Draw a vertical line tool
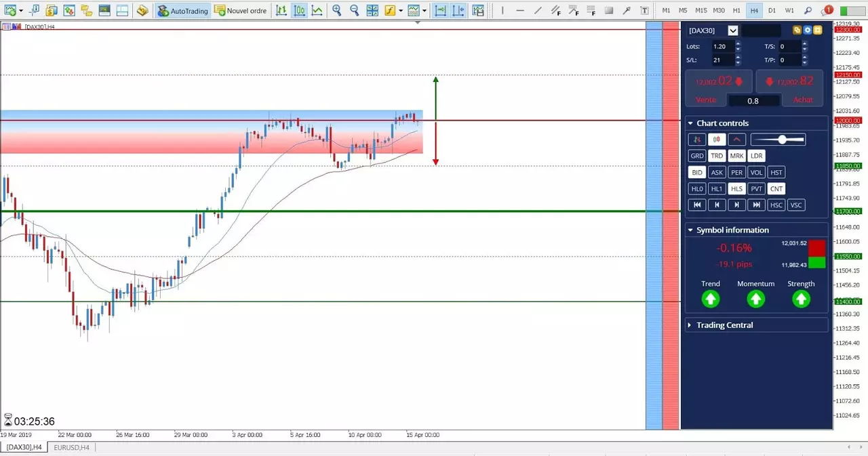The image size is (868, 456). tap(502, 11)
